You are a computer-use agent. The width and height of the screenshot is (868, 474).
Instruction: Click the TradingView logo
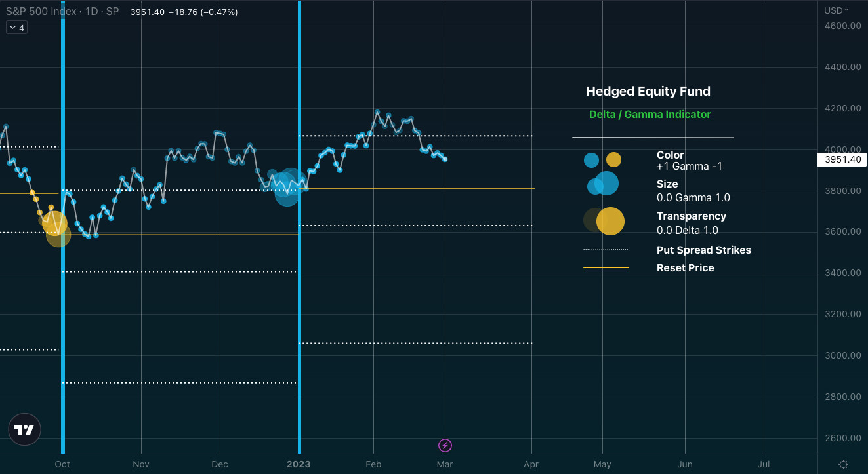tap(24, 430)
